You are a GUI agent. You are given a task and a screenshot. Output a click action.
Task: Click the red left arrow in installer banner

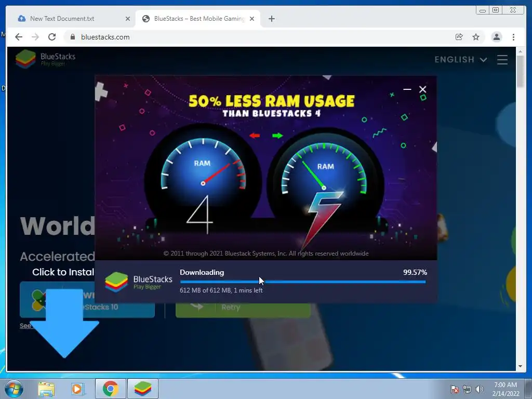(x=255, y=136)
